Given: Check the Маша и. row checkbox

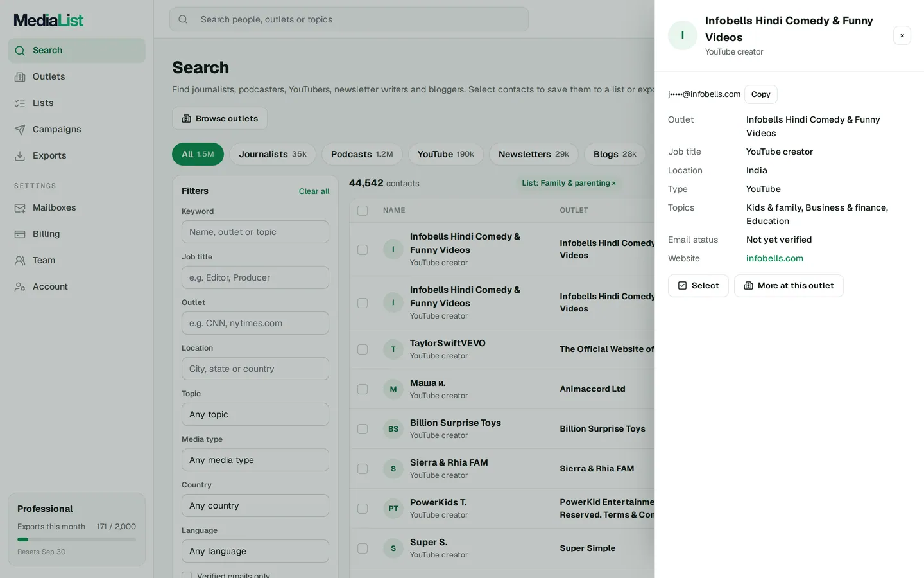Looking at the screenshot, I should click(363, 389).
